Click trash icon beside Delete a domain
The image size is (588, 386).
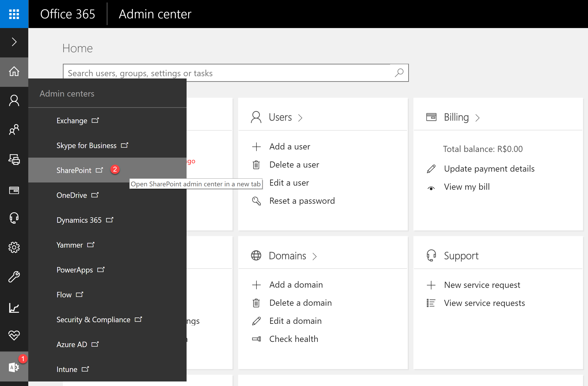[256, 303]
